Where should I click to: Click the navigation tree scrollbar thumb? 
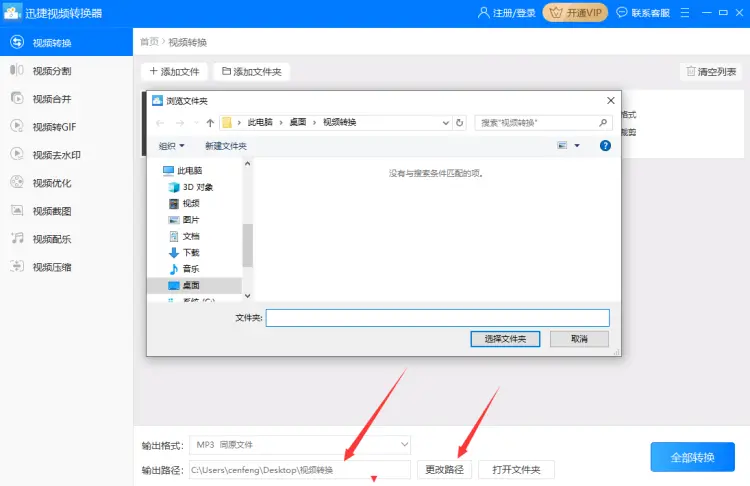click(247, 245)
